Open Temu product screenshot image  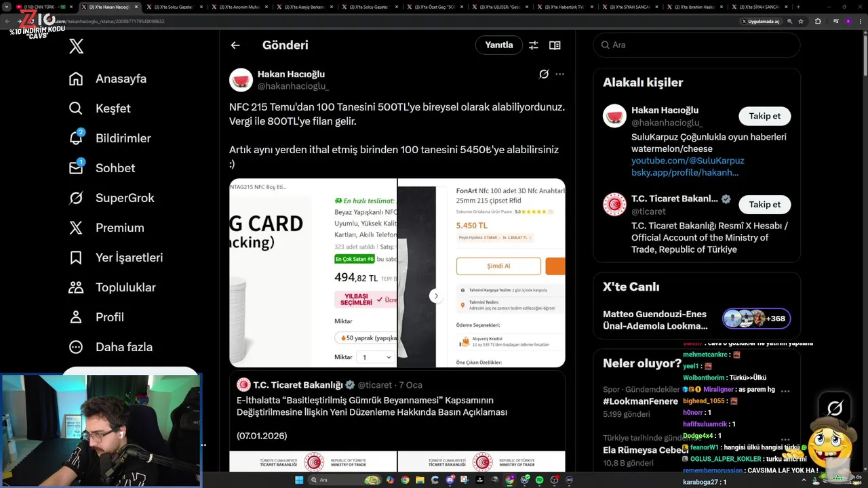pyautogui.click(x=313, y=273)
